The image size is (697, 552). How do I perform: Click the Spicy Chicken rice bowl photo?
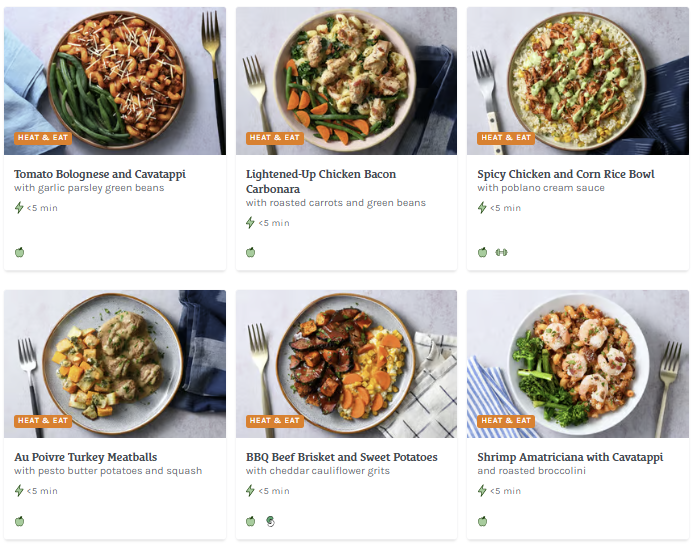[578, 80]
